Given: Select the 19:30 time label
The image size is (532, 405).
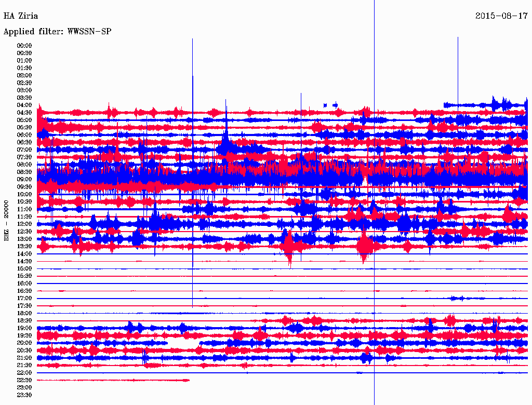Looking at the screenshot, I should click(24, 336).
